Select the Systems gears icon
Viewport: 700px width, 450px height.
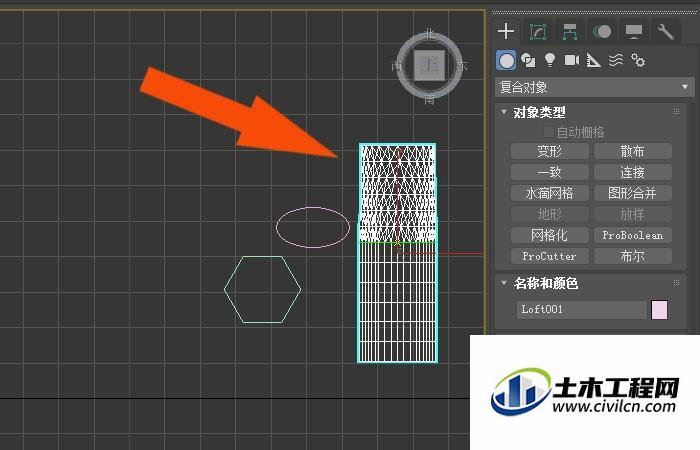[x=638, y=60]
